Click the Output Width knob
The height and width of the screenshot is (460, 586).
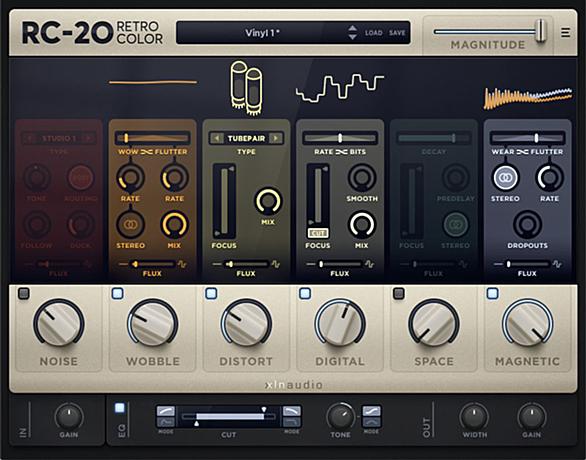pos(474,416)
